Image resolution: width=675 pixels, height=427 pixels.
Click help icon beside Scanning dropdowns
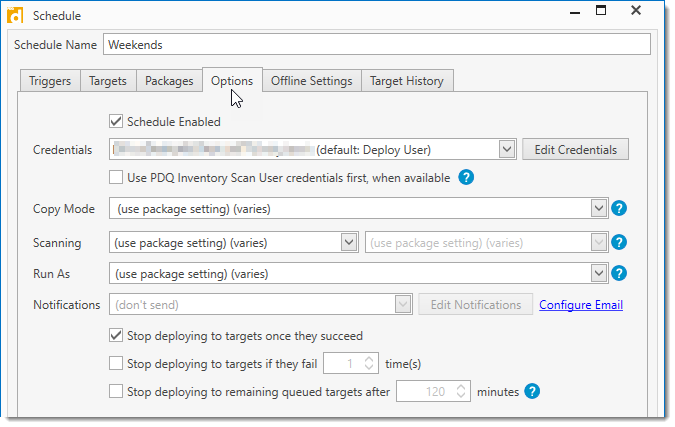(619, 242)
